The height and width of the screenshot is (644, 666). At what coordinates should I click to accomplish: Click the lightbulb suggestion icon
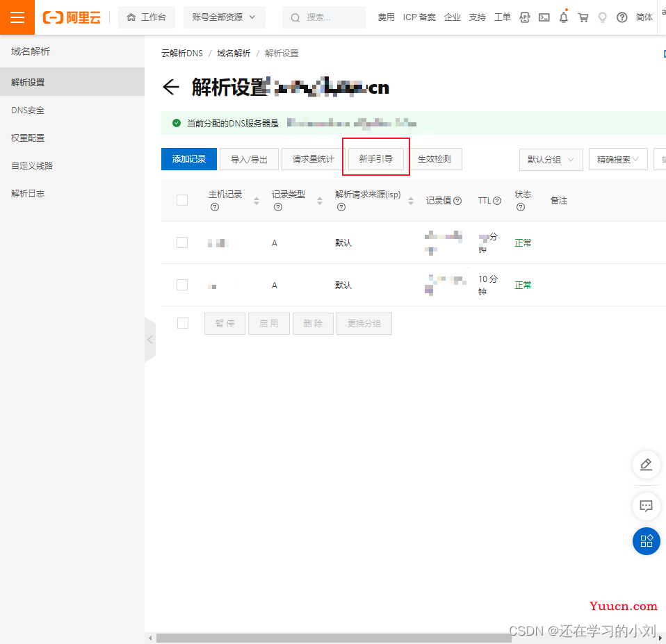[602, 17]
